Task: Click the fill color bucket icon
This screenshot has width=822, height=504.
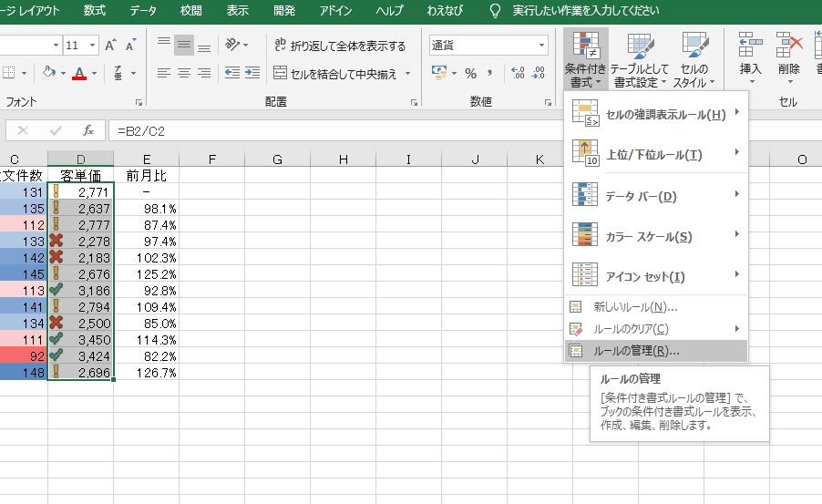Action: click(49, 72)
